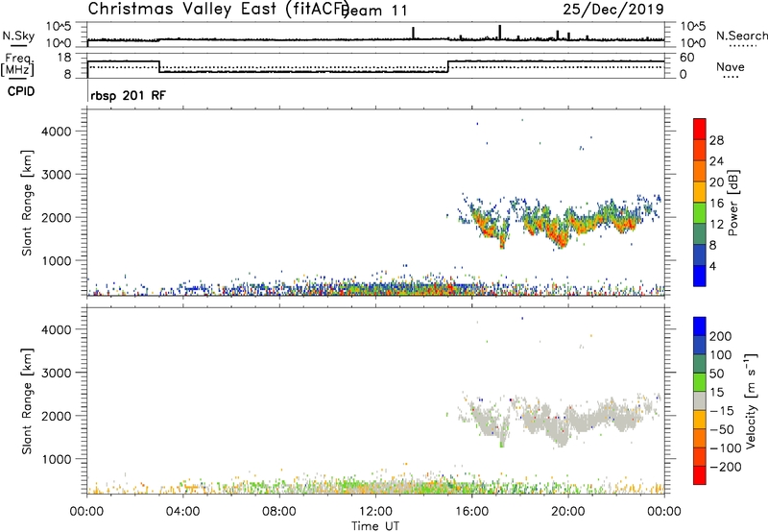768x532 pixels.
Task: Click the '1000' tick in velocity panel
Action: 57,459
